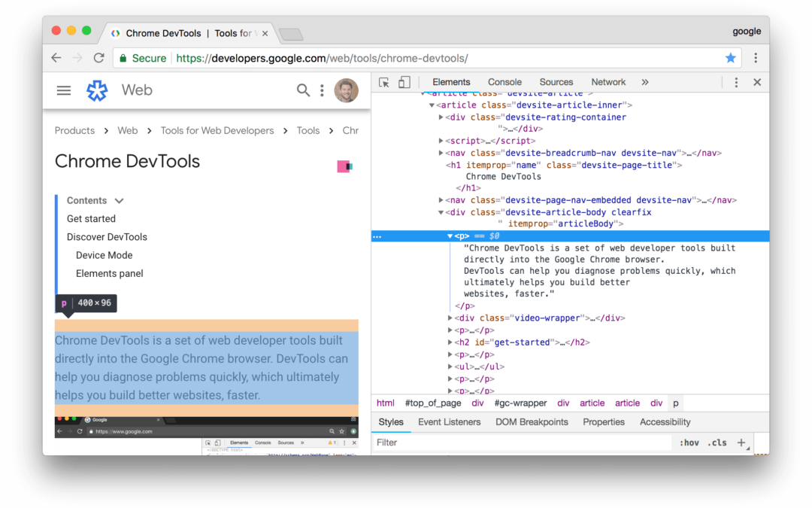The image size is (812, 508).
Task: Click the padlock Secure icon
Action: click(x=123, y=58)
